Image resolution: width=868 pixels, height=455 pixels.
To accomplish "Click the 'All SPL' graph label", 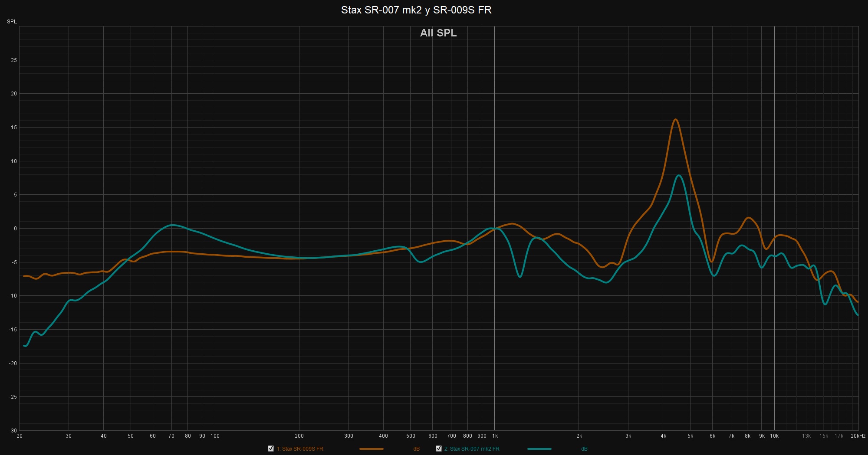I will pyautogui.click(x=438, y=33).
